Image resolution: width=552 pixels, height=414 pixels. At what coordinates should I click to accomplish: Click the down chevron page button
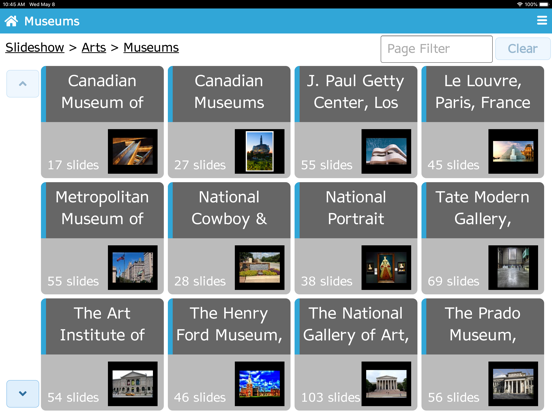(23, 394)
